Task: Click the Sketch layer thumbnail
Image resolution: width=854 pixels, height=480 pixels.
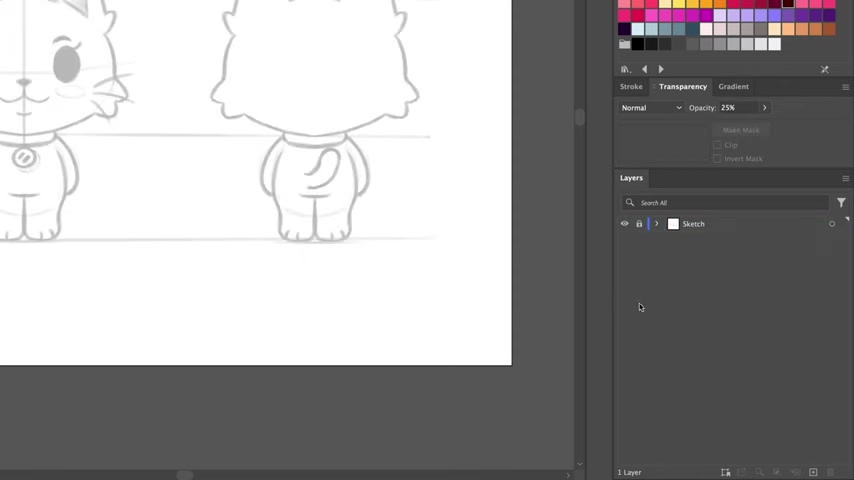Action: (x=673, y=224)
